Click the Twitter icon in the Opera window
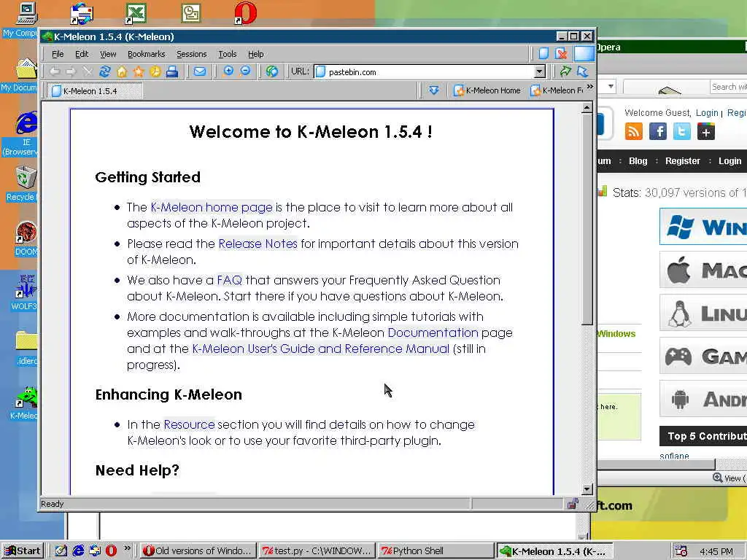The image size is (747, 560). tap(682, 131)
